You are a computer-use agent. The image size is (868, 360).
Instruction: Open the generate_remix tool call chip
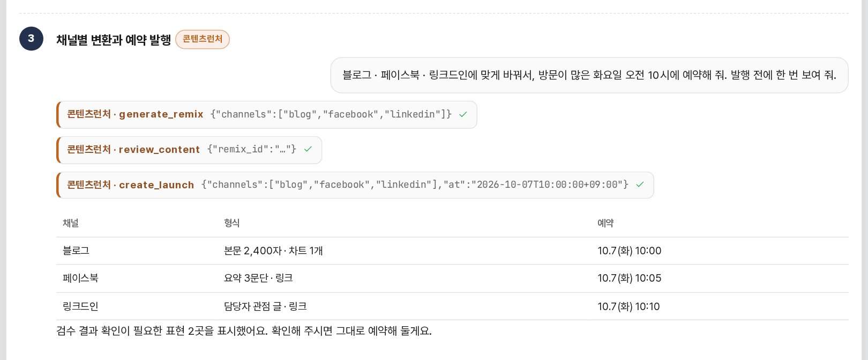pyautogui.click(x=267, y=115)
